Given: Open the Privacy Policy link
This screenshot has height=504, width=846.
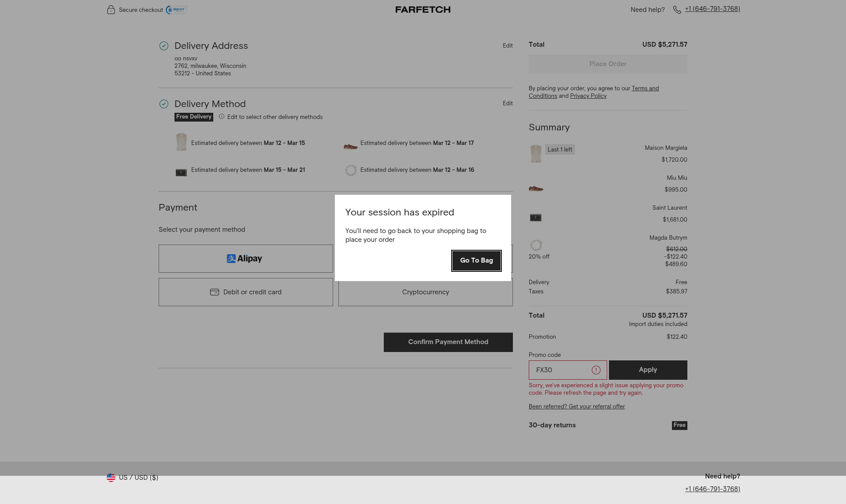Looking at the screenshot, I should point(588,96).
